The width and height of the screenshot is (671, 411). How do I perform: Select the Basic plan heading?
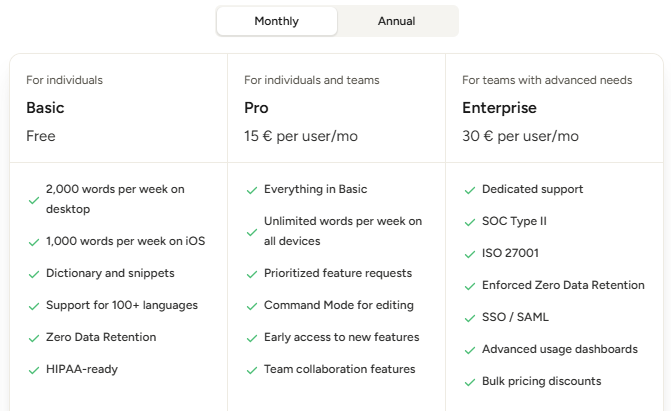tap(45, 108)
